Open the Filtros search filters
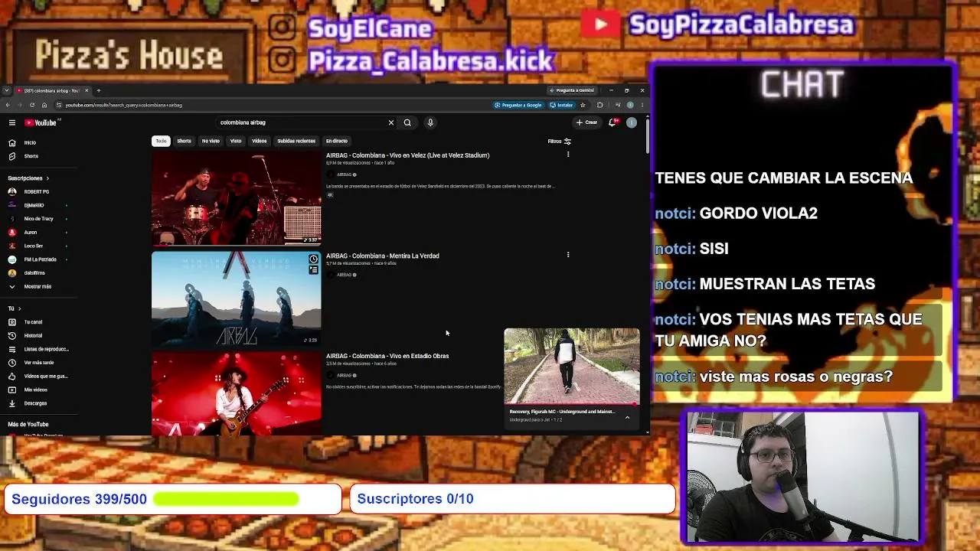Image resolution: width=980 pixels, height=551 pixels. 560,141
